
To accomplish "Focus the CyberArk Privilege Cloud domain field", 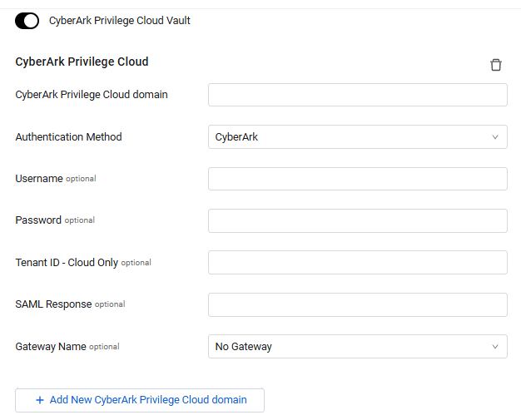I will pos(357,95).
